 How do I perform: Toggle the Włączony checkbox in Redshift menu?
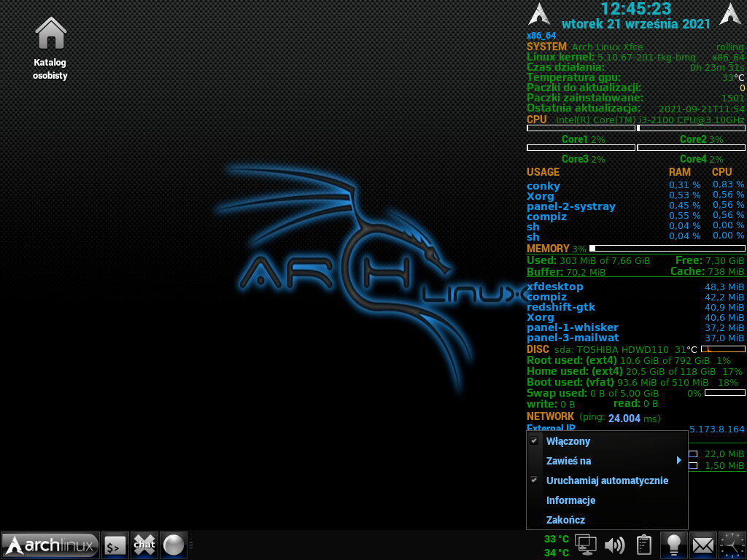534,441
